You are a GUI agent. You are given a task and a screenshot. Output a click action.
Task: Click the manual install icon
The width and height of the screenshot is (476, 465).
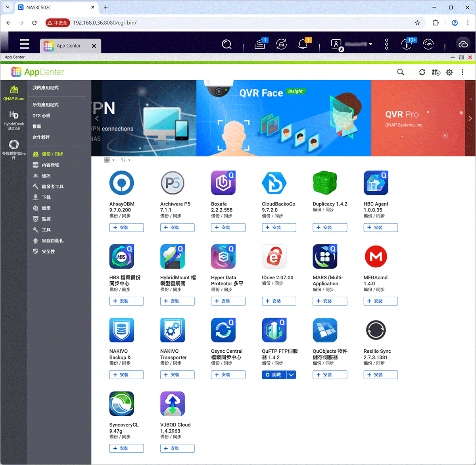(x=436, y=72)
